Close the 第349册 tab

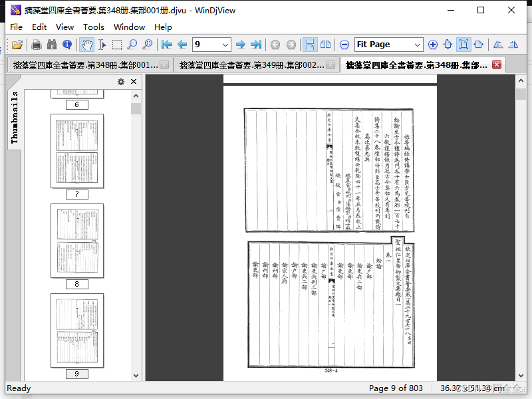coord(331,65)
